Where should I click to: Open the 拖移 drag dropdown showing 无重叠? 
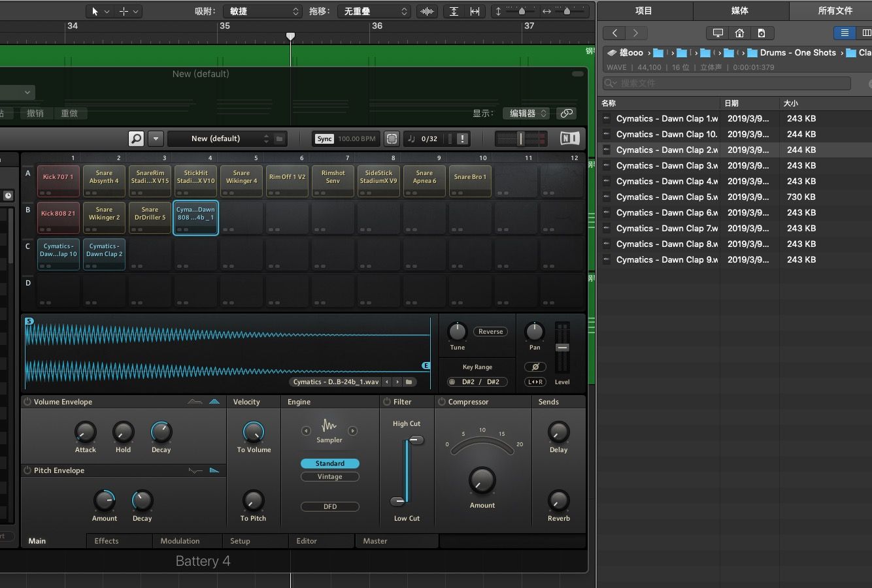(x=374, y=11)
